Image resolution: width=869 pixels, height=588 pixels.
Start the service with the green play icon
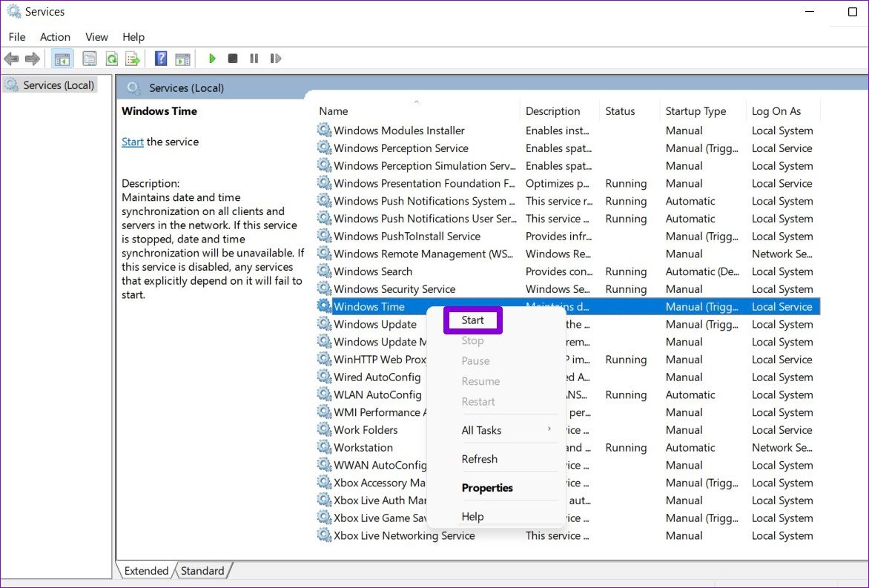click(x=212, y=59)
